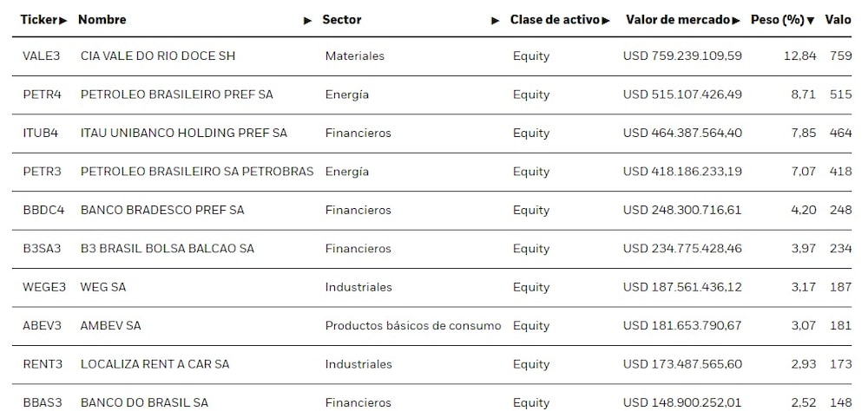Click the arrow beside Valor de mercado
This screenshot has width=868, height=411.
pyautogui.click(x=736, y=20)
